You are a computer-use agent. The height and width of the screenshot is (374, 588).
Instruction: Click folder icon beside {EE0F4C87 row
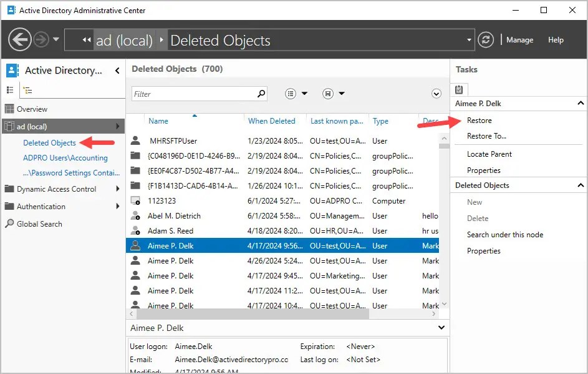[x=135, y=170]
